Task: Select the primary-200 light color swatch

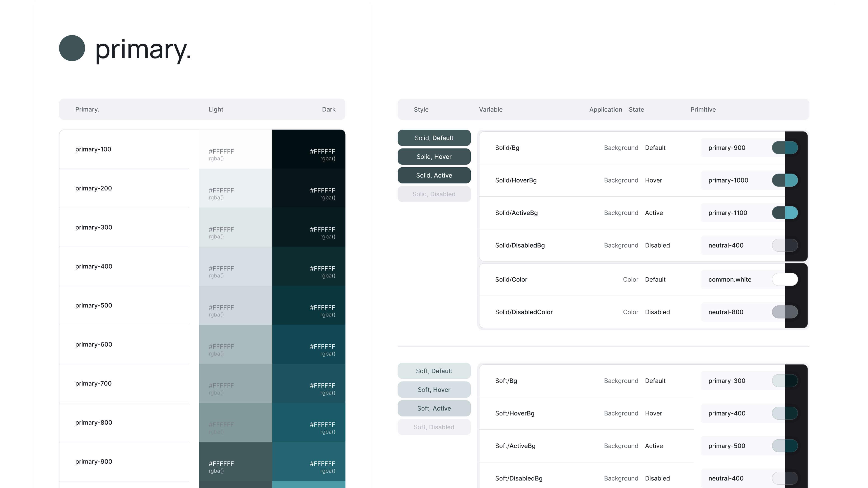Action: tap(236, 188)
